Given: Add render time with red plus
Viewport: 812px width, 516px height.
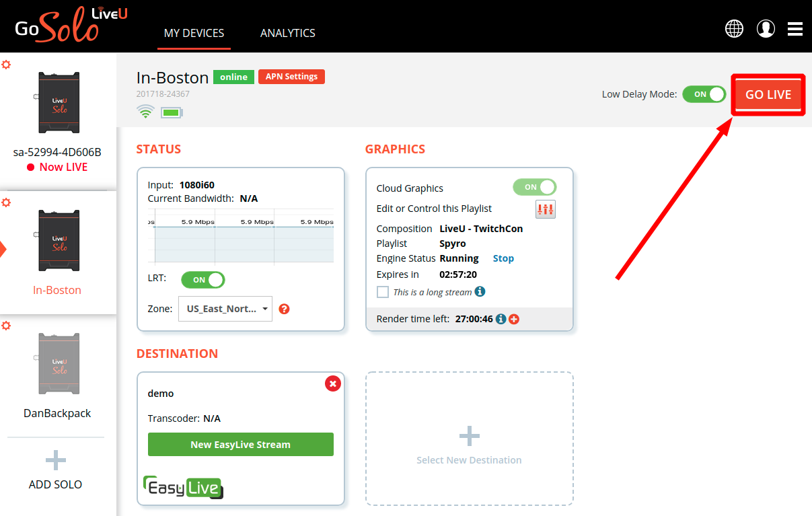Looking at the screenshot, I should click(x=514, y=319).
